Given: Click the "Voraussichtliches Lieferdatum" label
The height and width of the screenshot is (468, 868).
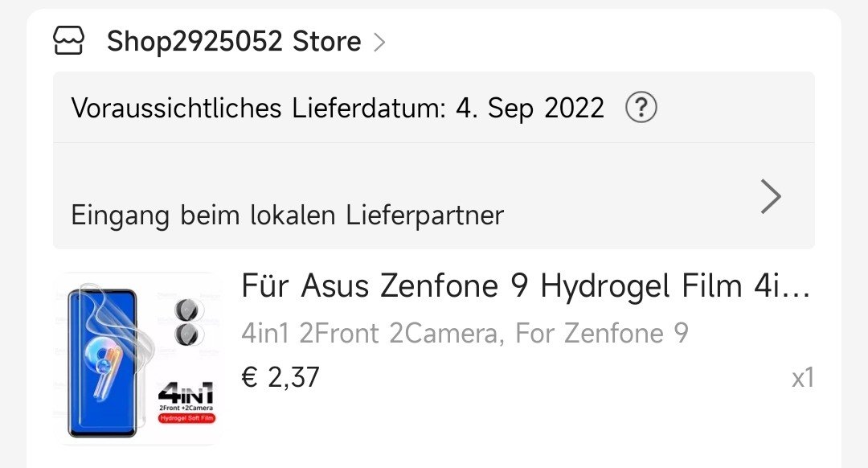Looking at the screenshot, I should [257, 108].
